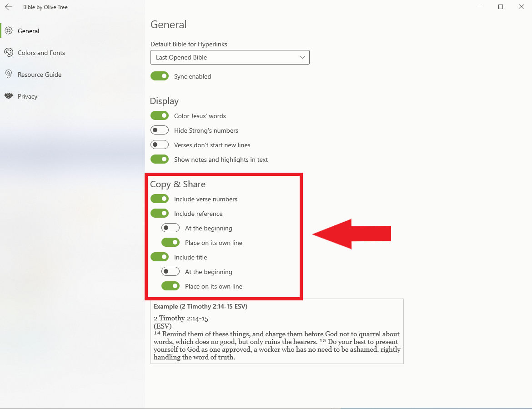Screen dimensions: 532x409
Task: Enable Verses don't start new lines
Action: point(160,145)
